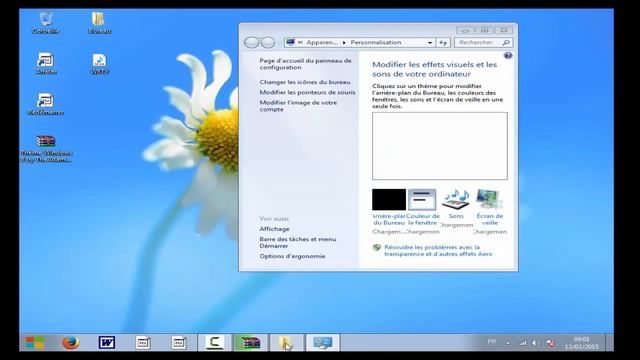Open the file explorer folder taskbar button
The image size is (640, 360).
coord(286,342)
